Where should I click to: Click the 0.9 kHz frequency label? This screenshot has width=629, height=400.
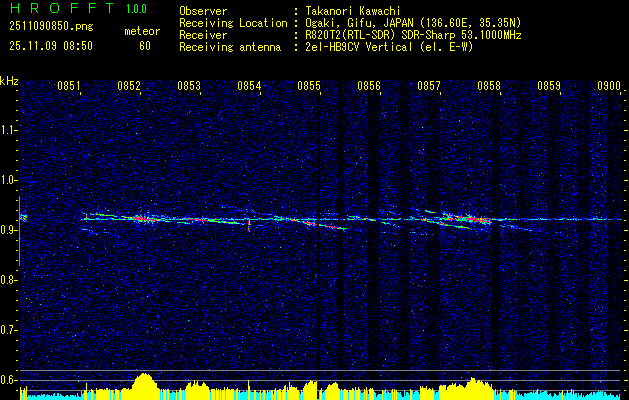9,230
